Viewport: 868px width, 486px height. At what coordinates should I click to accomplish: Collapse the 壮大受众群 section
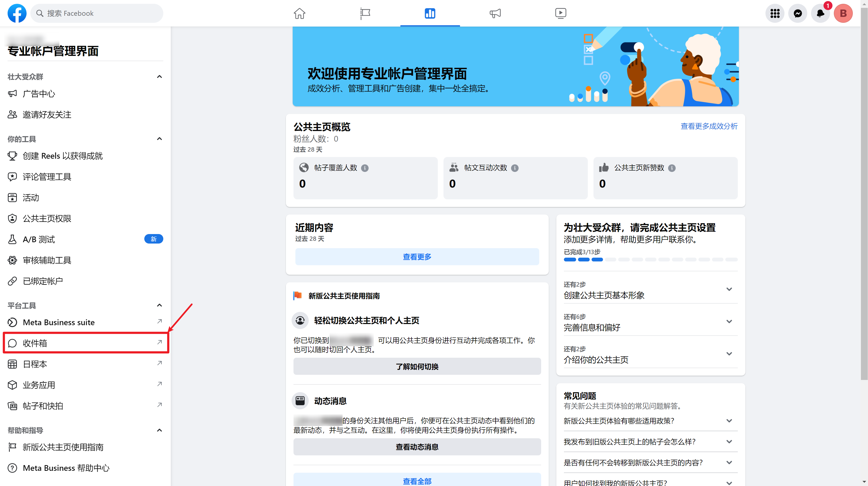click(x=159, y=76)
